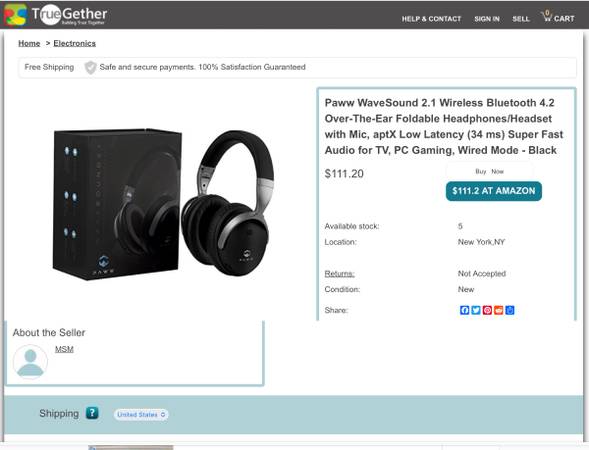Open Sign In in the header

point(487,19)
